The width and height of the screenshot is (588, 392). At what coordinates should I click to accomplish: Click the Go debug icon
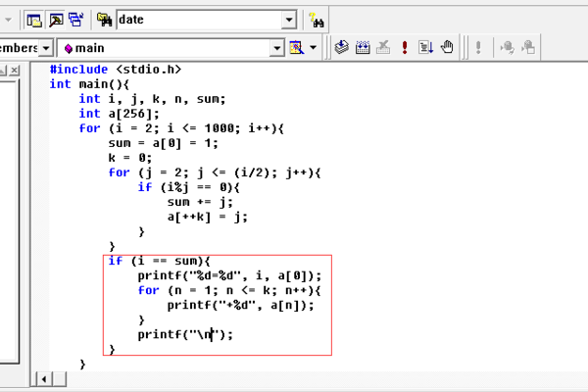click(x=425, y=48)
